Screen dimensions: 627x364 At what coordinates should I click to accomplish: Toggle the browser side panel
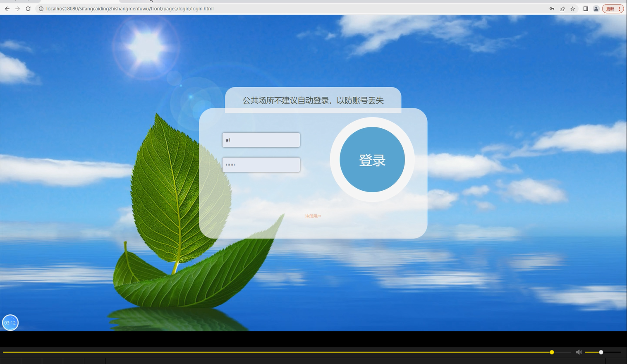(x=586, y=8)
